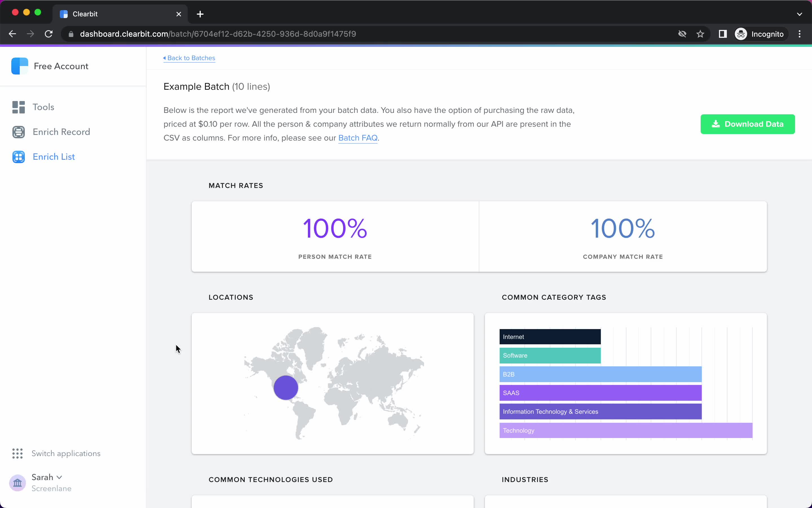Viewport: 812px width, 508px height.
Task: Click the Enrich Record icon
Action: 18,132
